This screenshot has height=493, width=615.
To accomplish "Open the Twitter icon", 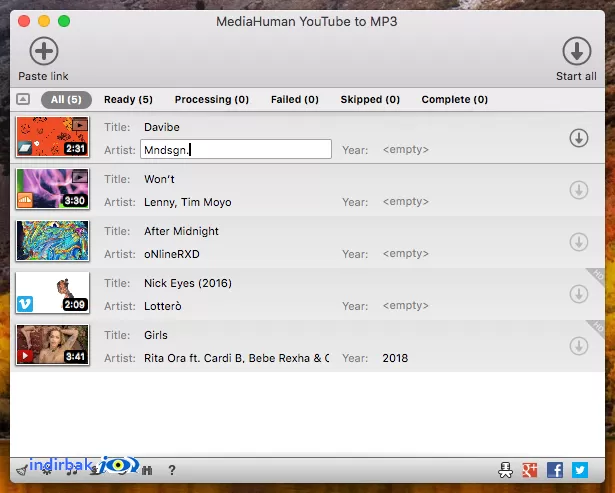I will point(580,470).
